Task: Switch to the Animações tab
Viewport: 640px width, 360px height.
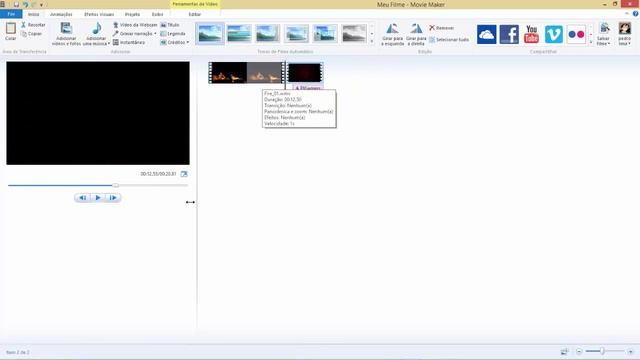Action: [x=61, y=14]
